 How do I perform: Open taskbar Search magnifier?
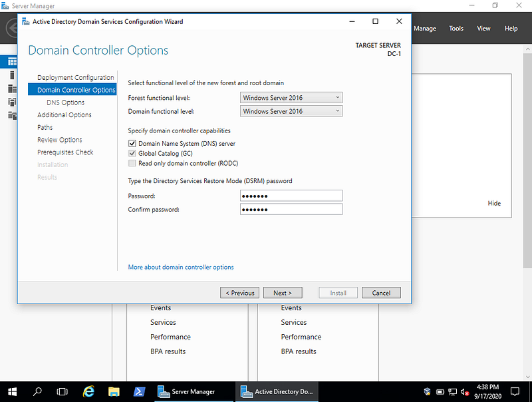click(37, 392)
